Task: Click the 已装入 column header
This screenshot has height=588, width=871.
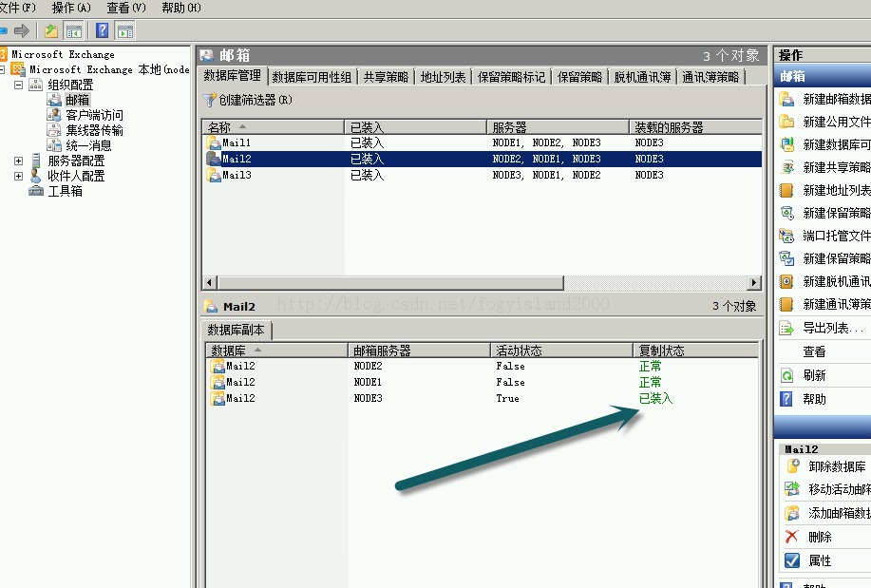Action: click(x=415, y=126)
